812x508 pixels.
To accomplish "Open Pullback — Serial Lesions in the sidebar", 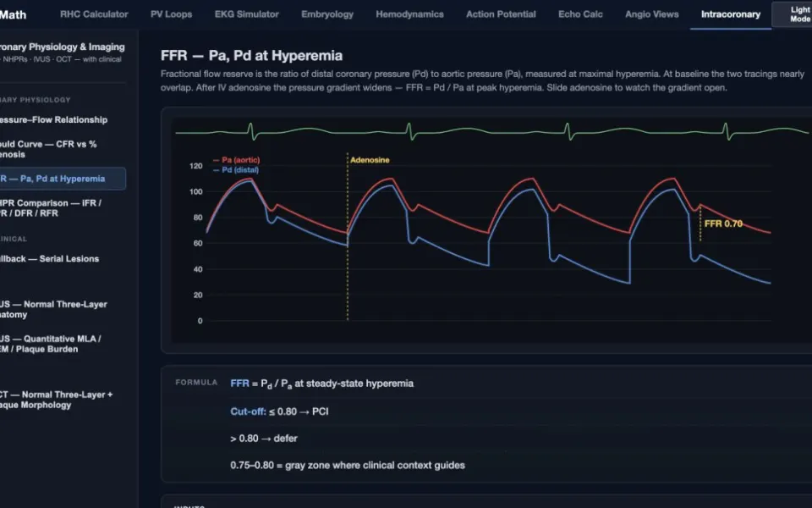I will pyautogui.click(x=49, y=259).
